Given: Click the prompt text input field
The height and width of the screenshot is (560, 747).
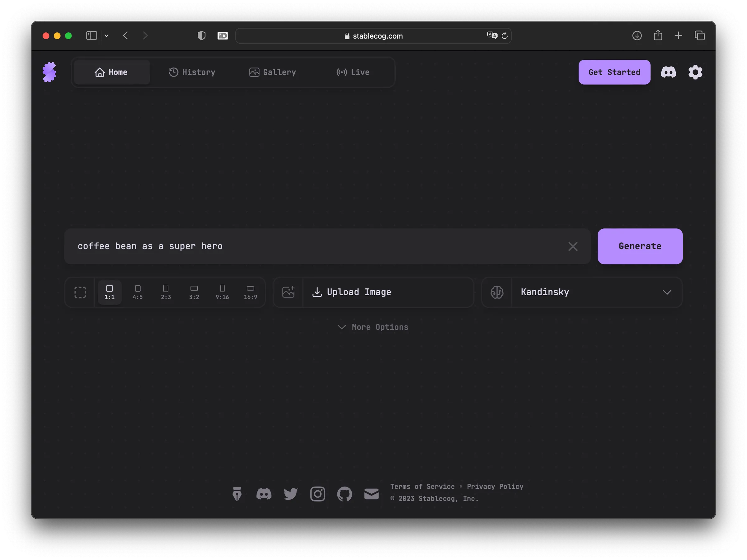Looking at the screenshot, I should click(x=317, y=246).
